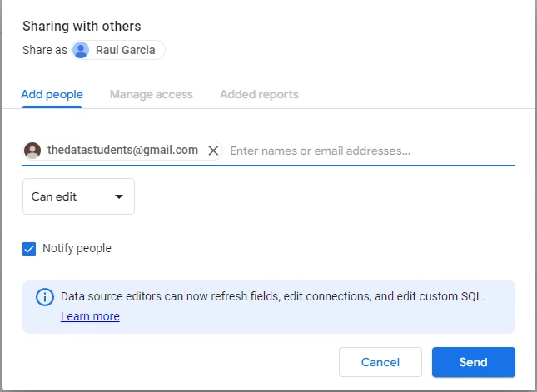Open the Share as Raul Garcia account chip
537x392 pixels.
pyautogui.click(x=118, y=50)
